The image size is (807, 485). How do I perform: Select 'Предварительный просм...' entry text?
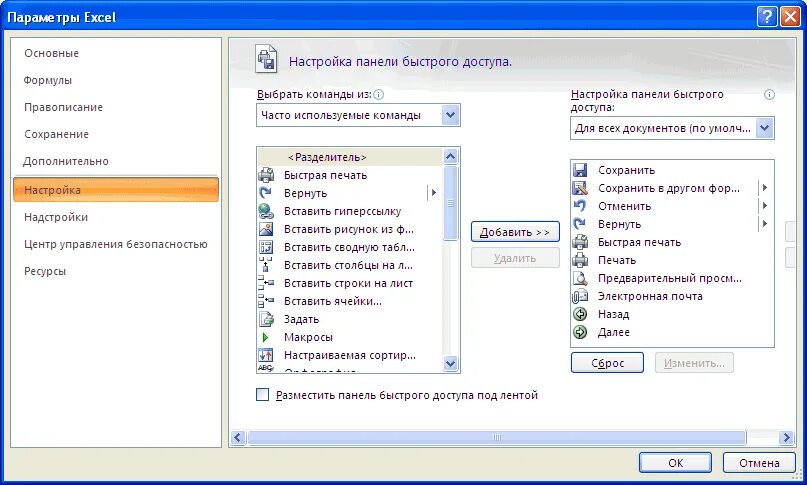click(x=670, y=278)
